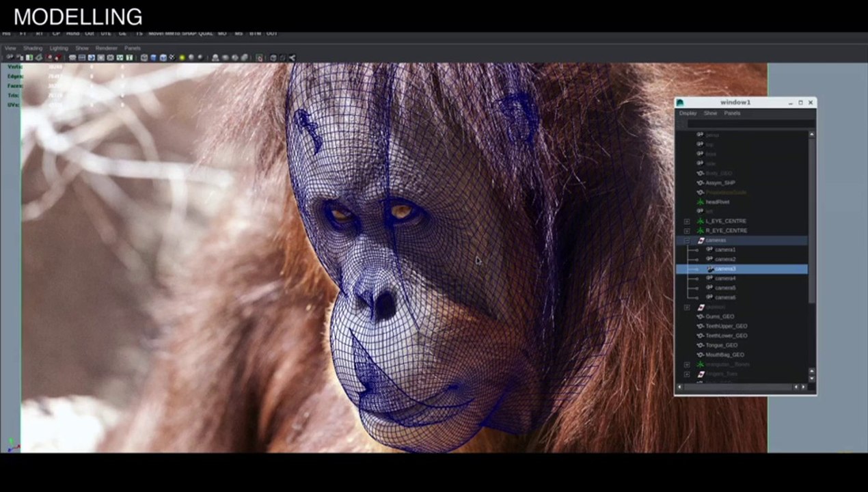Expand the L_EYE_CENTRE node
The height and width of the screenshot is (492, 868).
pos(687,221)
